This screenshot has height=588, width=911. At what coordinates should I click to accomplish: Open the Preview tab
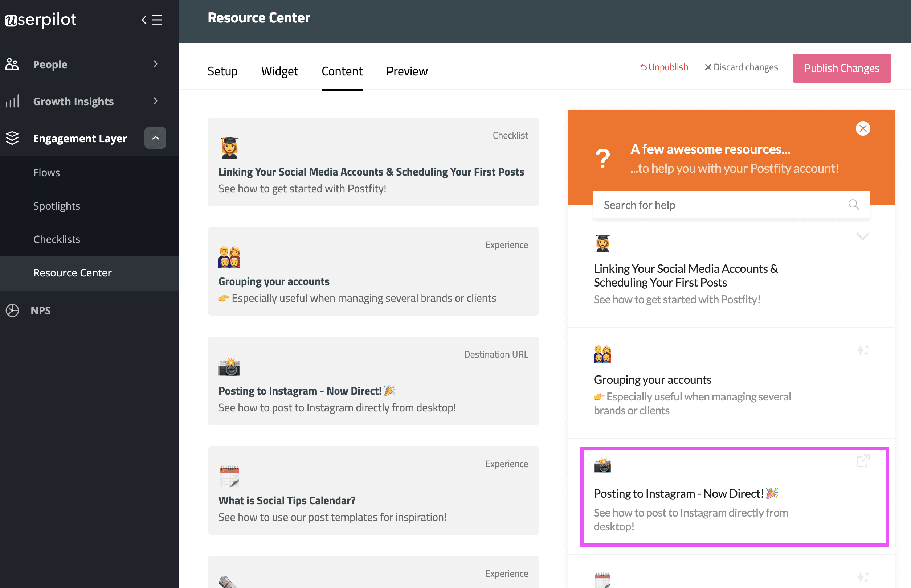tap(407, 71)
